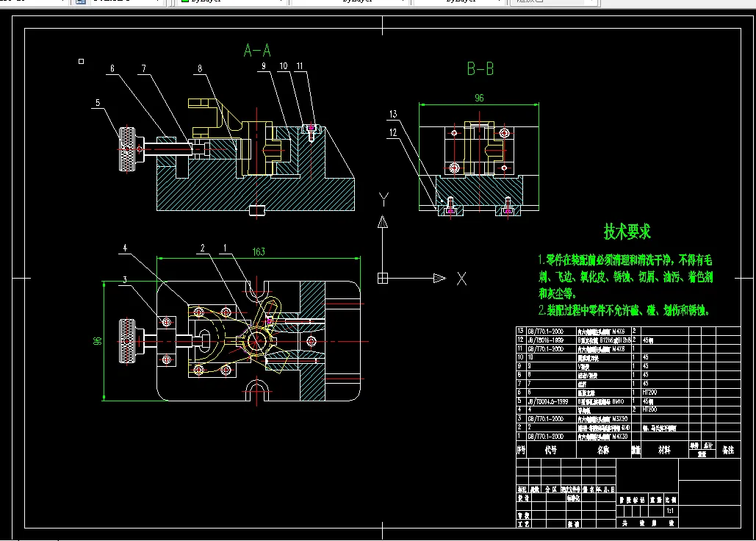Select balloon number 8 in the A-A view
Screen dimensions: 756x541
200,68
